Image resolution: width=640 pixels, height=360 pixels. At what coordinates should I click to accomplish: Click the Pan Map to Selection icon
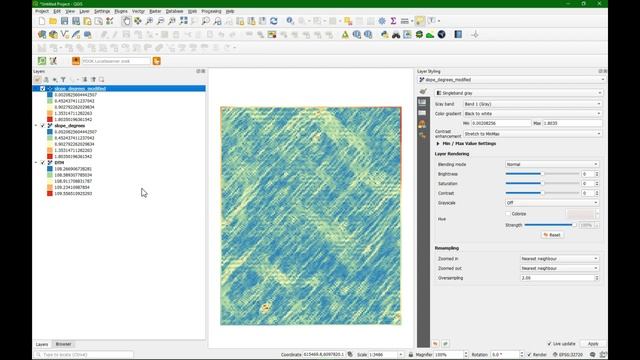pos(138,21)
